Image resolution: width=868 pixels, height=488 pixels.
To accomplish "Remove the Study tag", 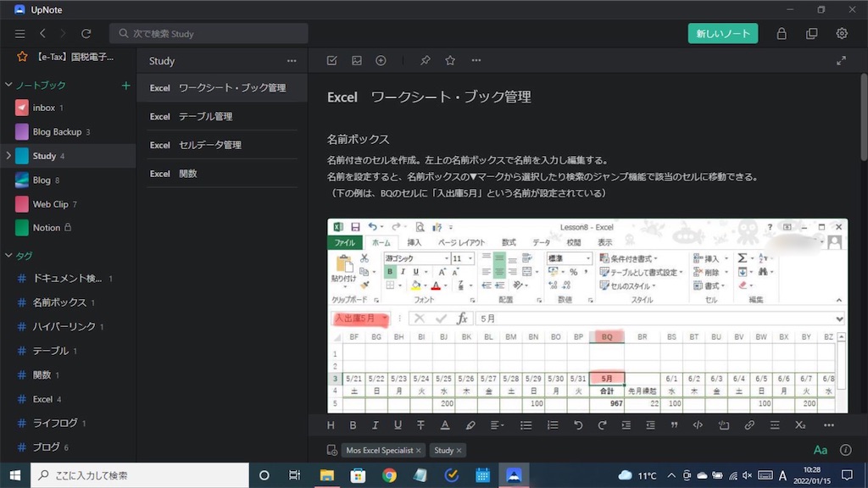I will pos(459,451).
